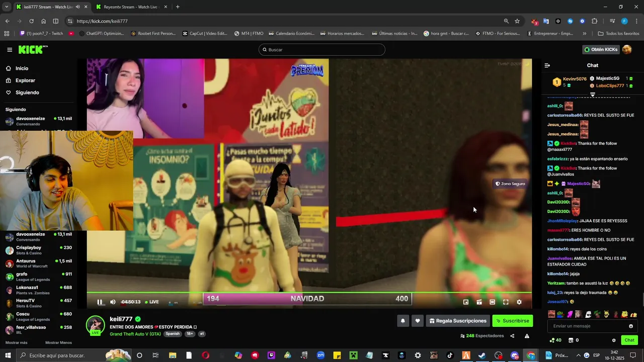Open the chat shop icon
This screenshot has width=644, height=362.
570,340
